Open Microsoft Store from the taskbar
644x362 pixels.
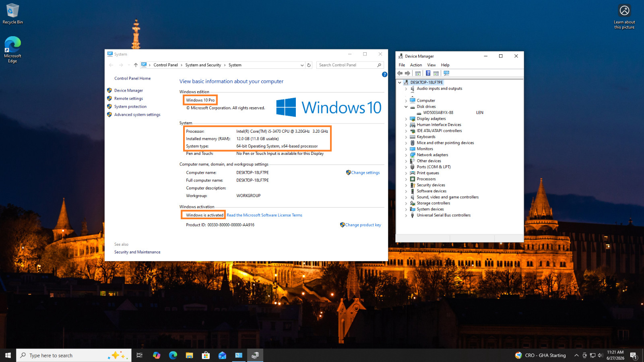206,355
